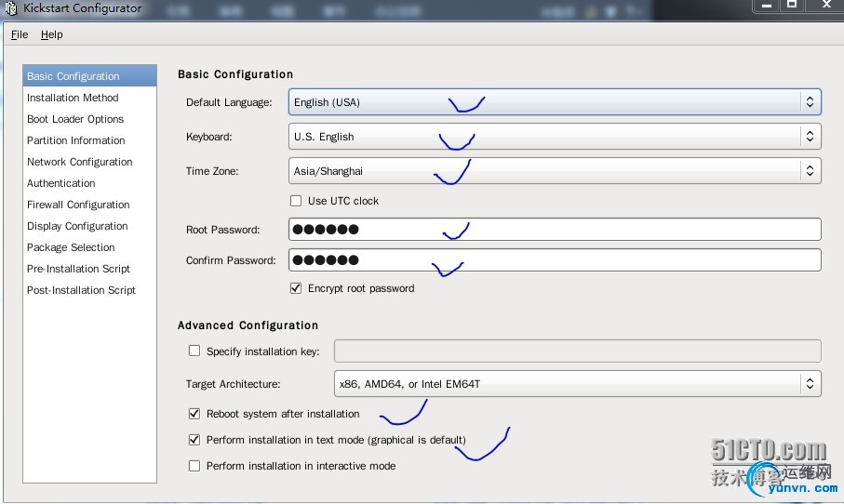Open Package Selection section

[x=90, y=247]
